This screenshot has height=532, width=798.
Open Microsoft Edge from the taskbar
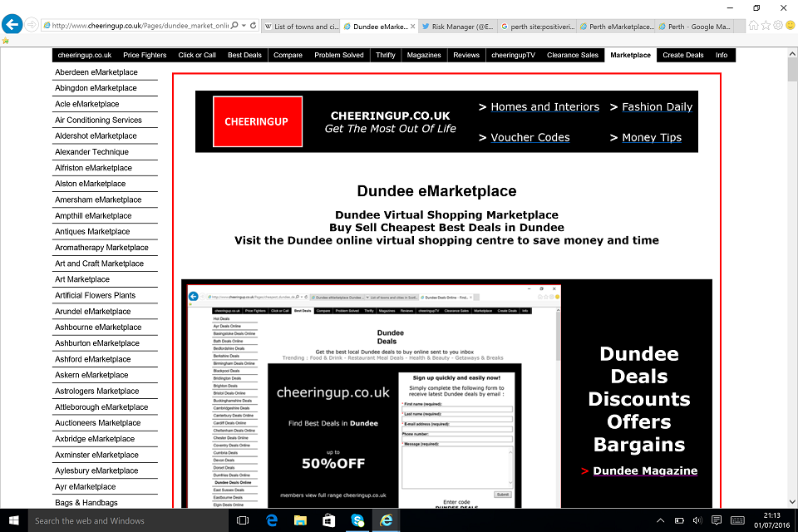[x=271, y=520]
